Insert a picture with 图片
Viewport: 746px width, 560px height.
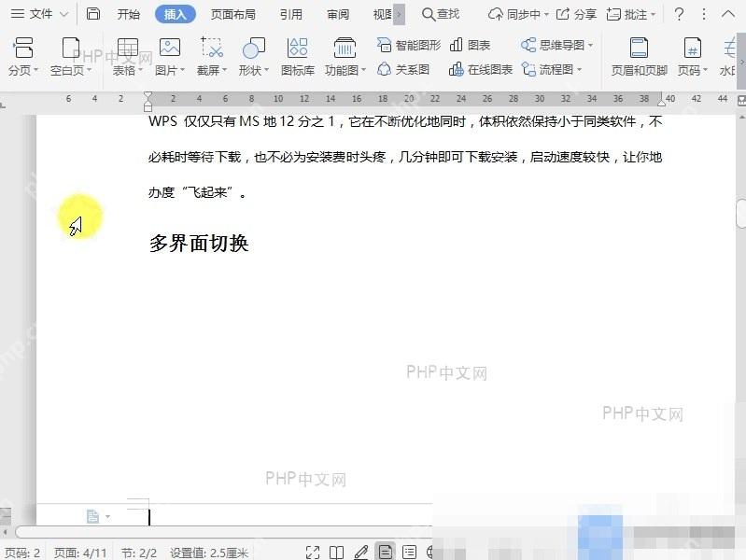pyautogui.click(x=170, y=57)
